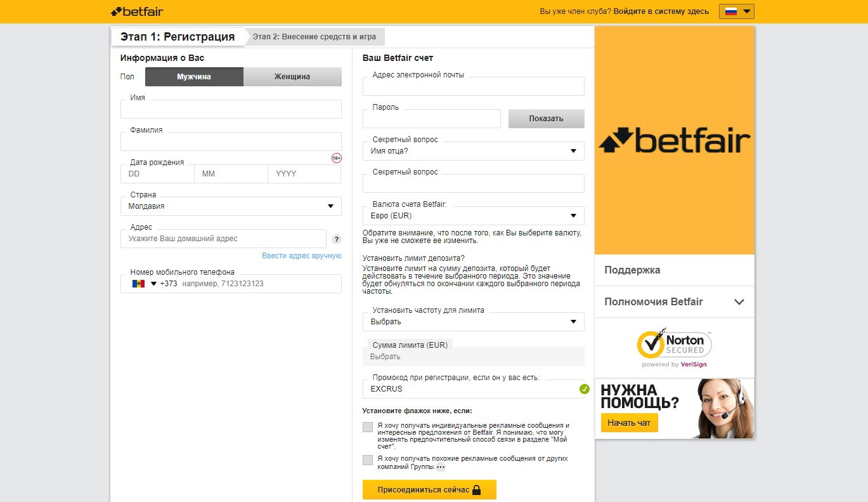Select the Мужчина gender option

(x=194, y=77)
